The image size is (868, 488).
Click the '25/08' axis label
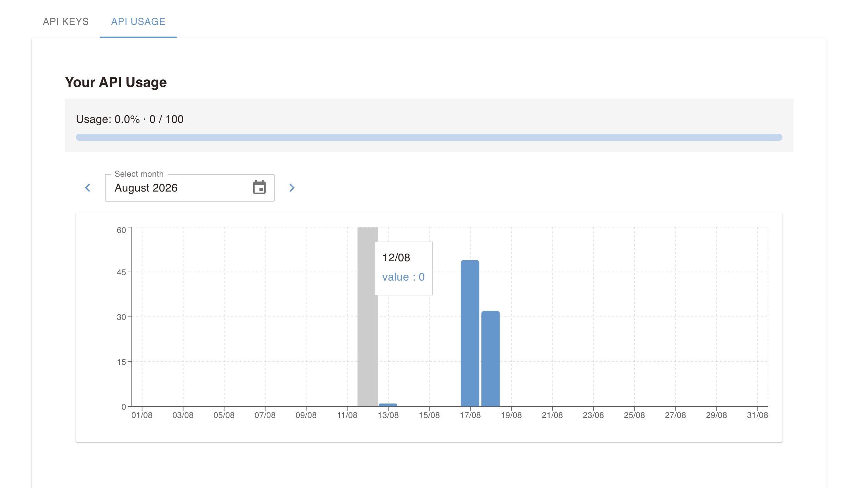(634, 415)
